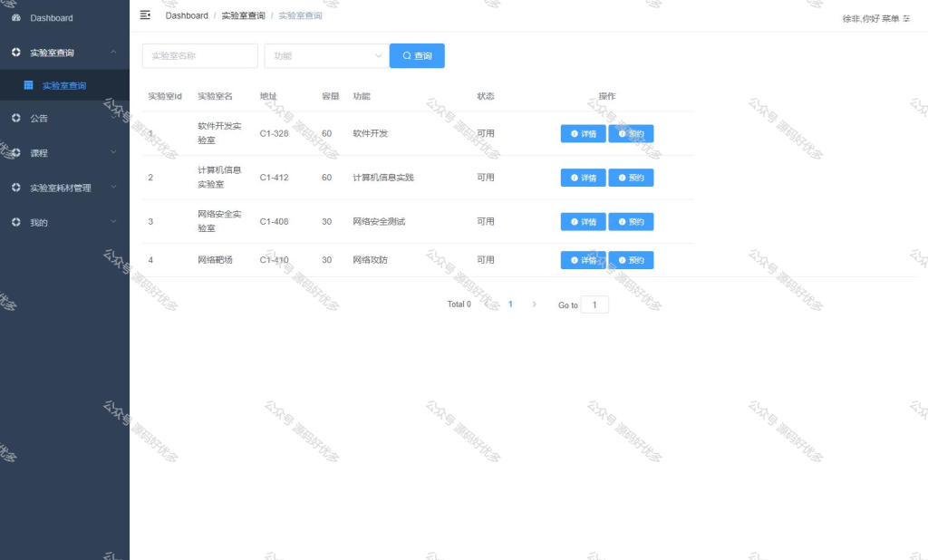
Task: Click the icon beside 课程
Action: click(x=16, y=153)
